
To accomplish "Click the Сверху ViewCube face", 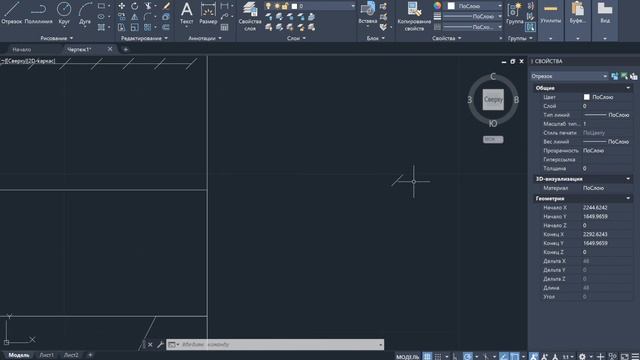I will click(493, 100).
